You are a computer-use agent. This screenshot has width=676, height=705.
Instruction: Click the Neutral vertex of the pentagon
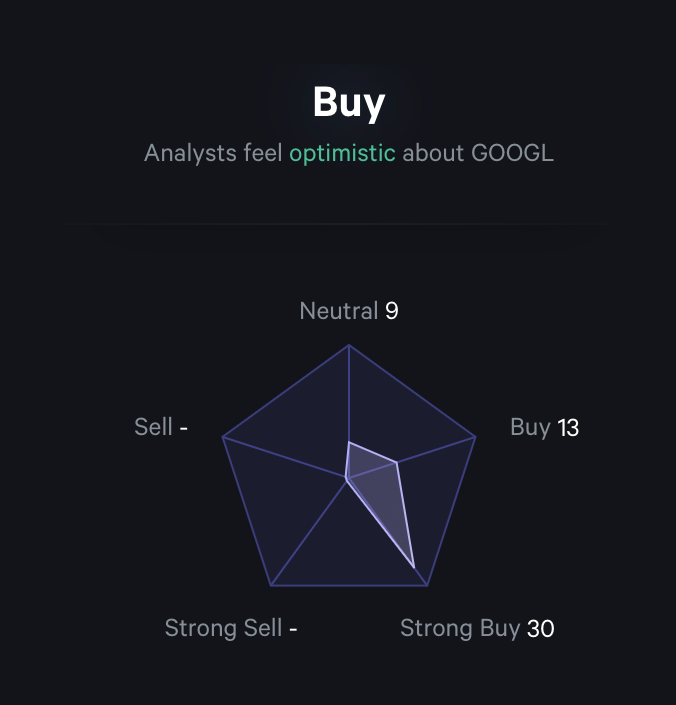coord(349,345)
